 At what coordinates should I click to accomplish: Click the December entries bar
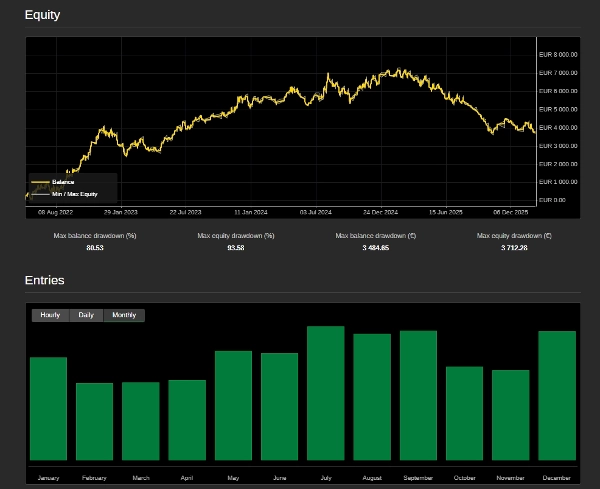tap(557, 398)
